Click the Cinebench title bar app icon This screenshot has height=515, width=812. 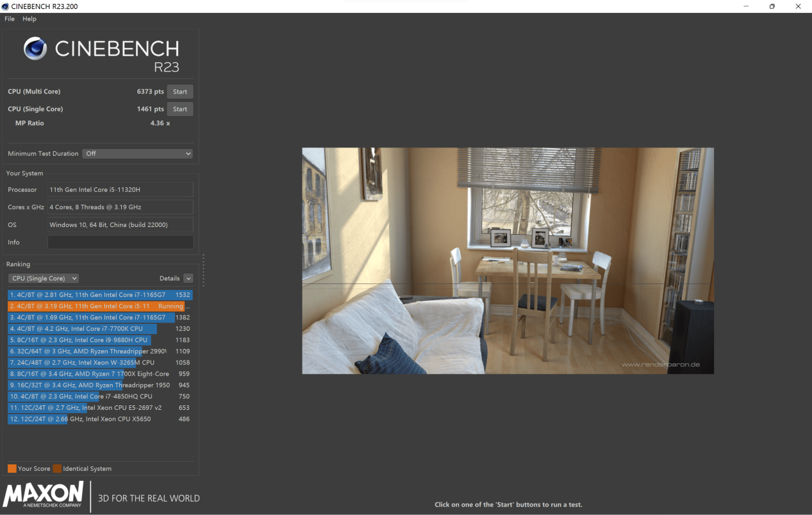(6, 6)
